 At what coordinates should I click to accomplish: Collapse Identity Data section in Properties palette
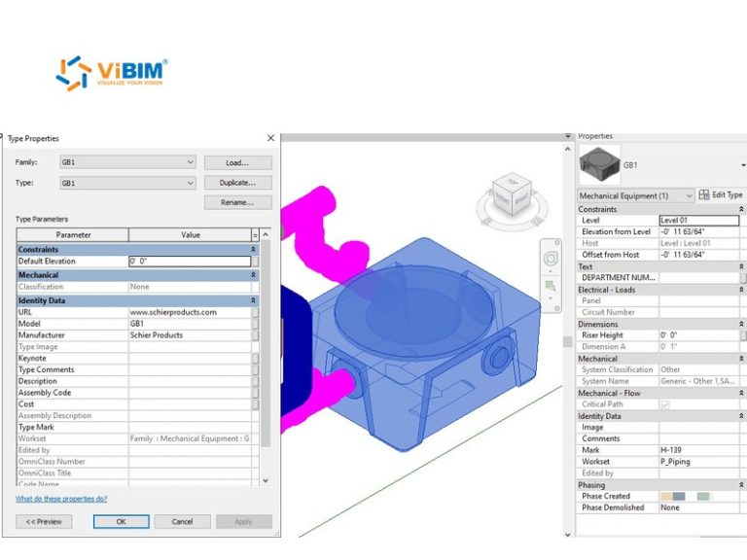click(x=741, y=416)
